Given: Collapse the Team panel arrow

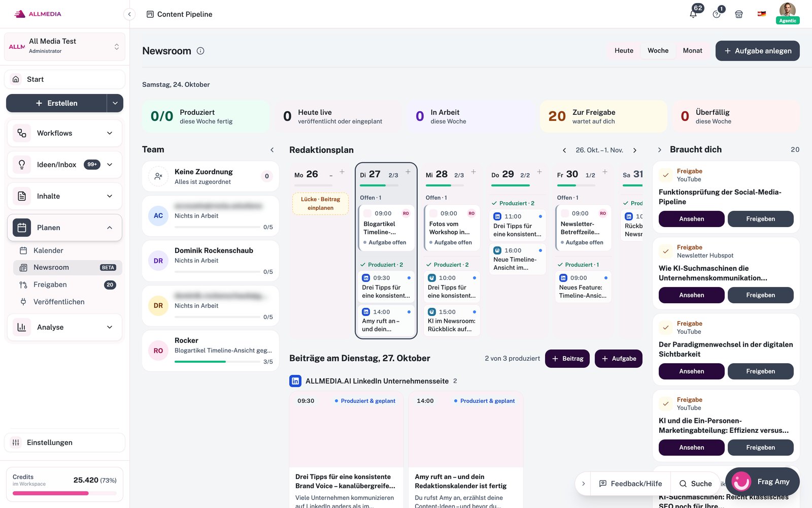Looking at the screenshot, I should coord(272,150).
